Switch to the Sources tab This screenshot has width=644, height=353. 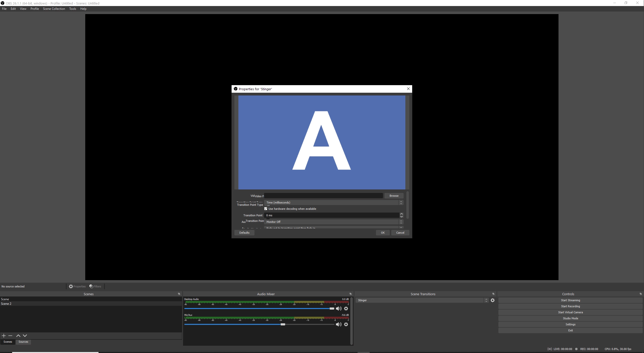click(x=23, y=342)
